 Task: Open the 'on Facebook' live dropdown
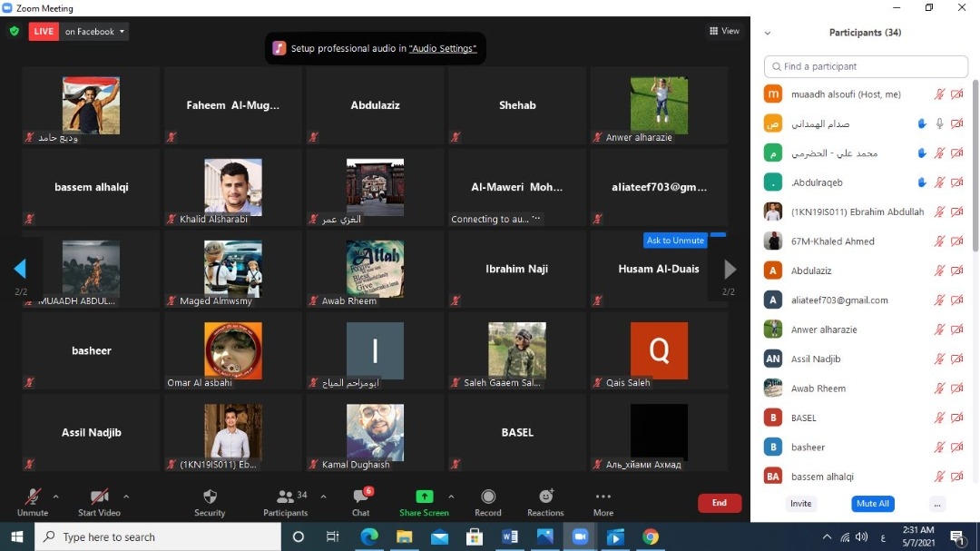click(x=95, y=32)
